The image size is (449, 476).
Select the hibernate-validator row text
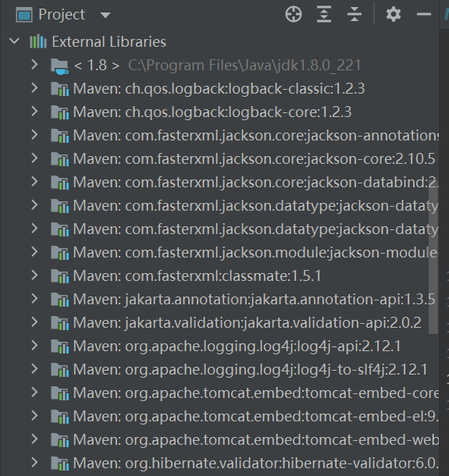coord(256,464)
